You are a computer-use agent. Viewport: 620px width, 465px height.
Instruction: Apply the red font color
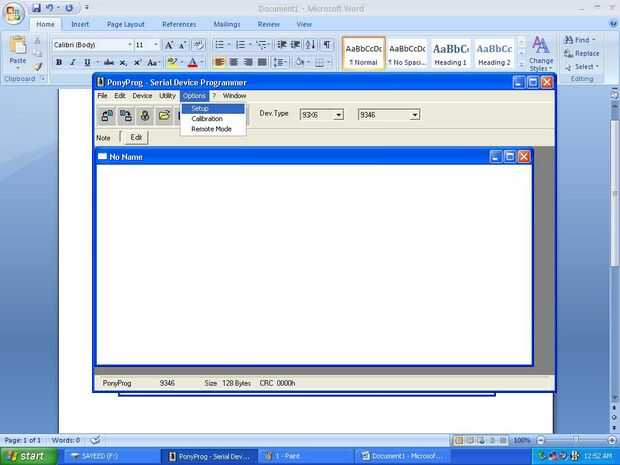pyautogui.click(x=193, y=62)
